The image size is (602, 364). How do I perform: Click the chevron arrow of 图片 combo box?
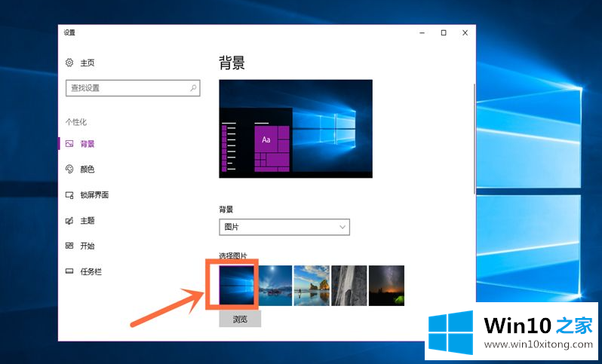click(x=342, y=227)
